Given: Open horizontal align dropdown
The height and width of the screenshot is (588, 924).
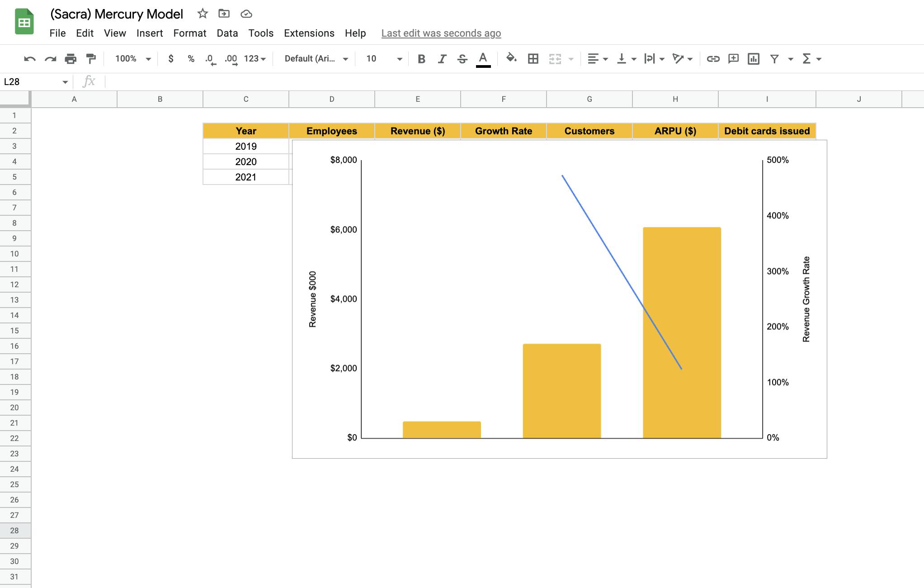Looking at the screenshot, I should [x=598, y=59].
